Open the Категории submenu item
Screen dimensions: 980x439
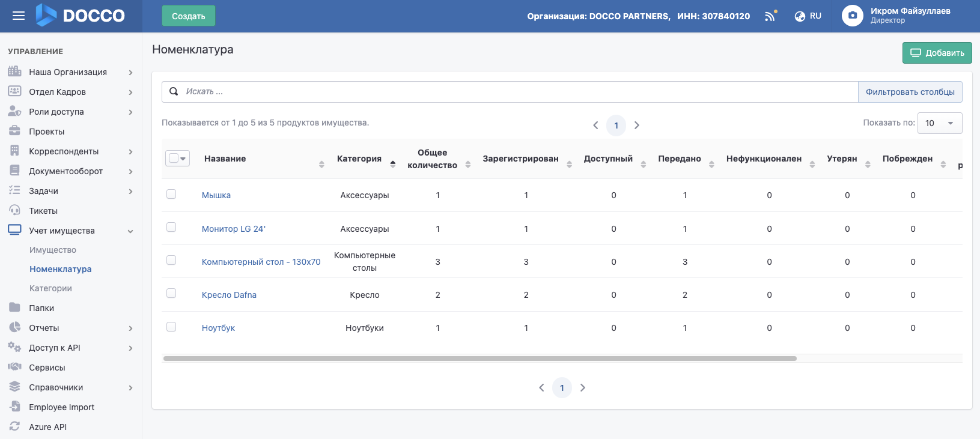click(x=50, y=288)
